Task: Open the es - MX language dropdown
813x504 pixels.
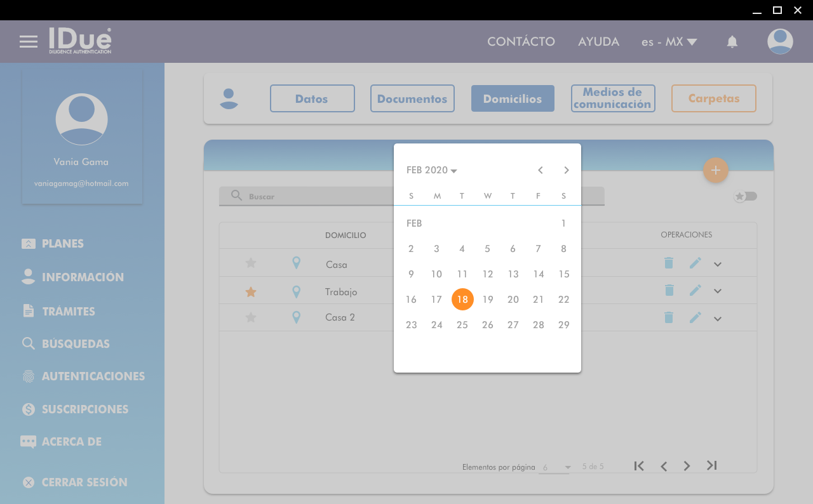Action: 669,42
